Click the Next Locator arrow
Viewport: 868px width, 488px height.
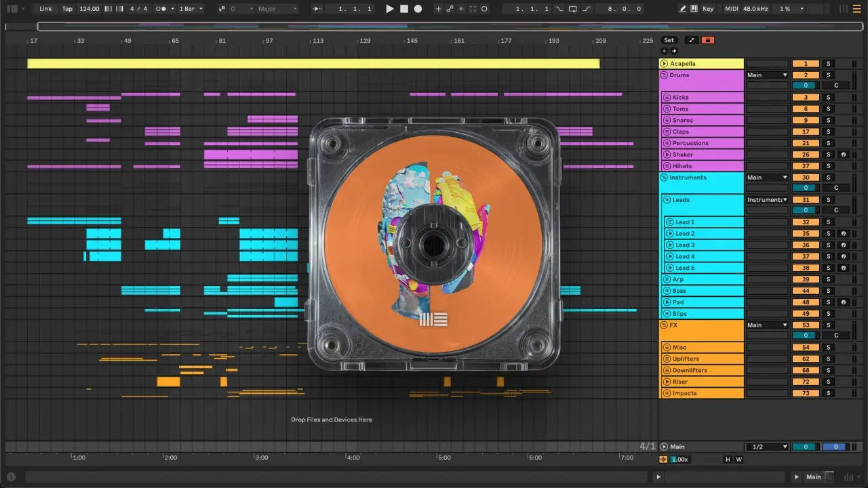[x=673, y=51]
